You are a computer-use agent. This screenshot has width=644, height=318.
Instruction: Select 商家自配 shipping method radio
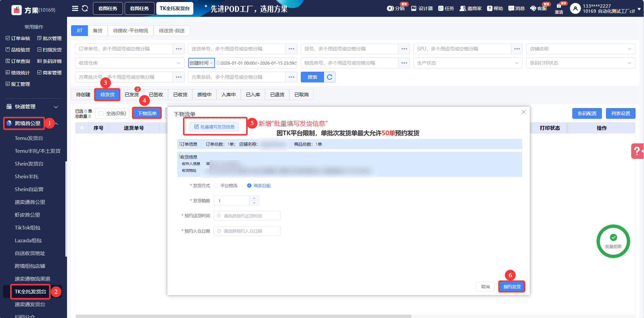249,186
